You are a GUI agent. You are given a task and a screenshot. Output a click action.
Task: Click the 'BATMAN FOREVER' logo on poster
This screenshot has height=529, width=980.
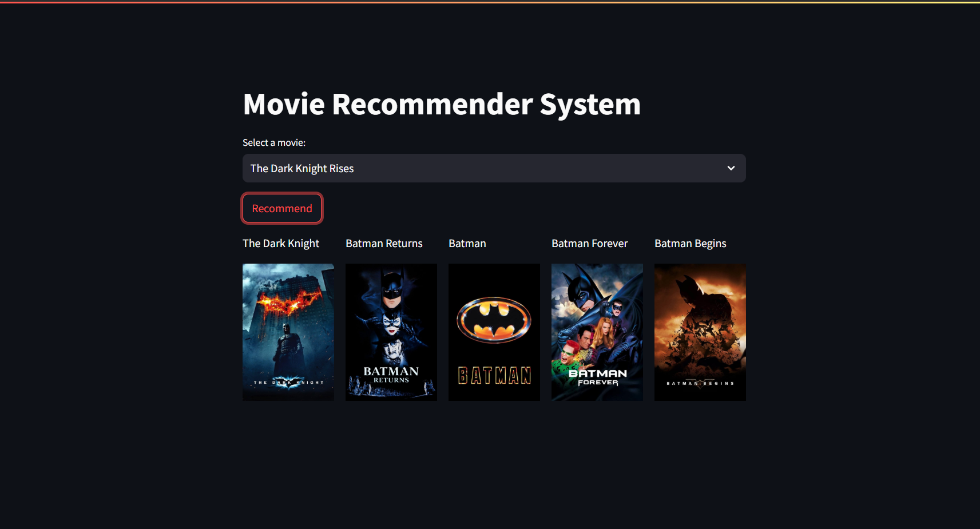coord(598,377)
